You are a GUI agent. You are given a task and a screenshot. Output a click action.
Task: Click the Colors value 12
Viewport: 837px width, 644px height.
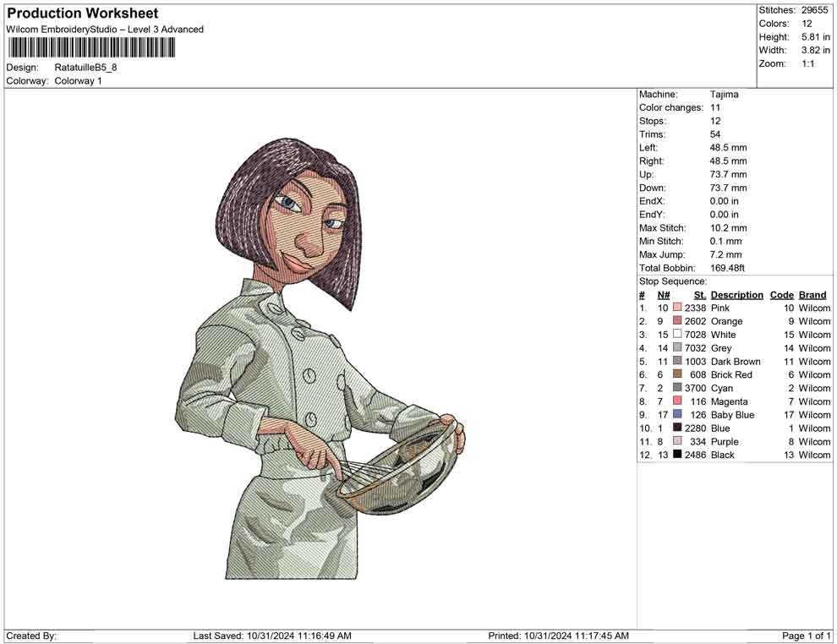coord(807,24)
